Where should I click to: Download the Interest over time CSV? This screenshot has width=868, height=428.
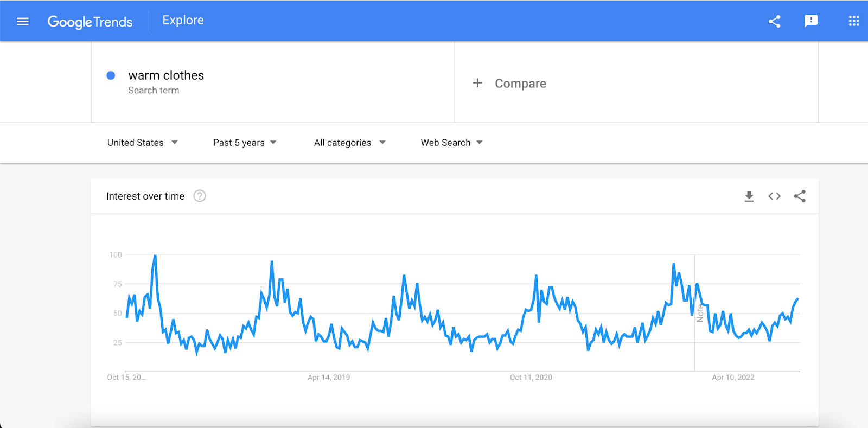749,196
